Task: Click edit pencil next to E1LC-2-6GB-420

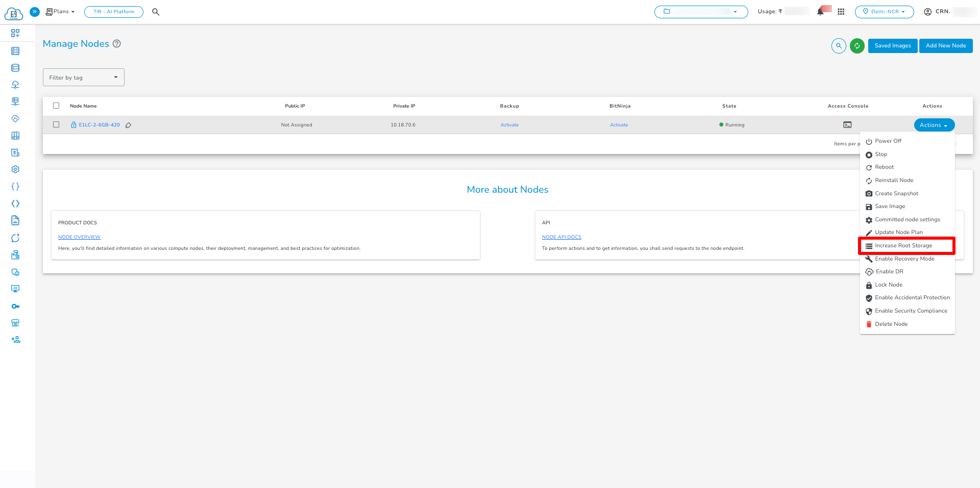Action: 129,125
